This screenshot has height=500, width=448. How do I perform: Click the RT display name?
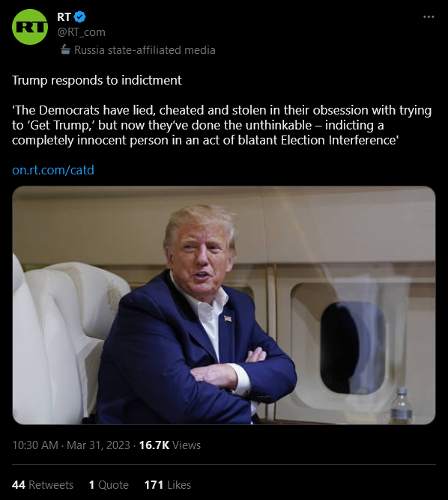click(64, 17)
